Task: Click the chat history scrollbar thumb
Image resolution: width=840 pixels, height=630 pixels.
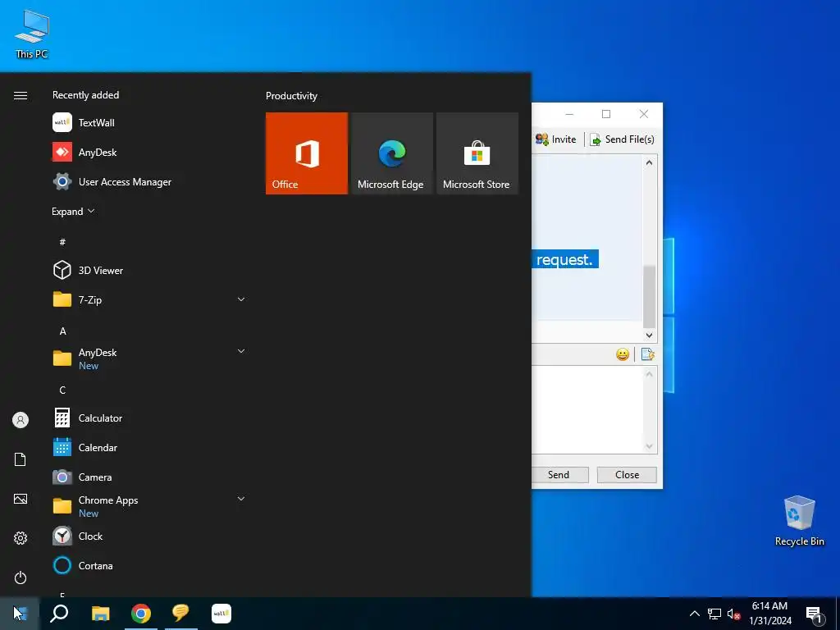Action: click(x=650, y=295)
